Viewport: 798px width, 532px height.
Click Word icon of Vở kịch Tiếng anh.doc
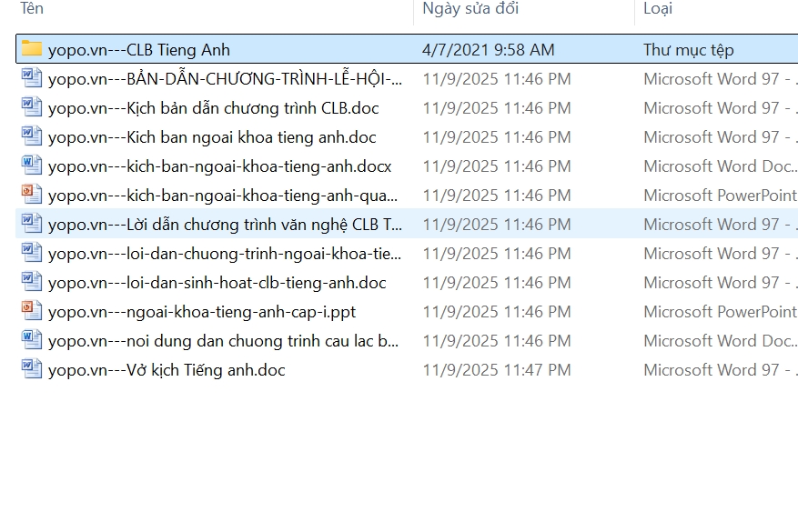pos(32,369)
